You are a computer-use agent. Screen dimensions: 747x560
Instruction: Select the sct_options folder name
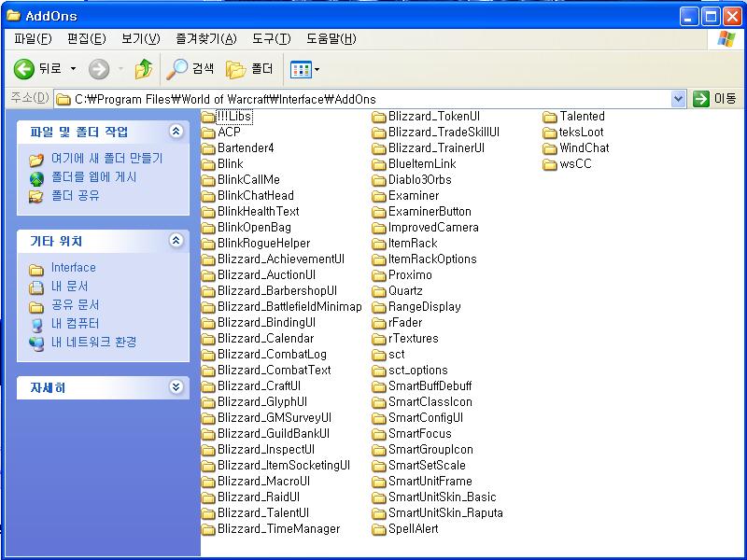click(417, 371)
